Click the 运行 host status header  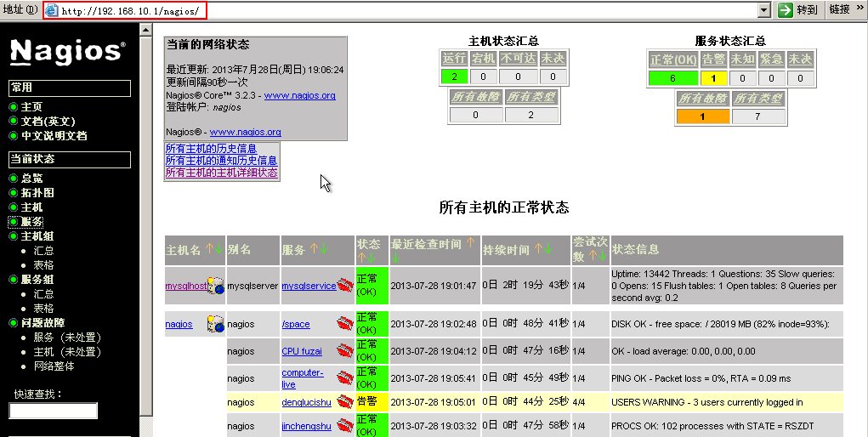click(x=455, y=59)
